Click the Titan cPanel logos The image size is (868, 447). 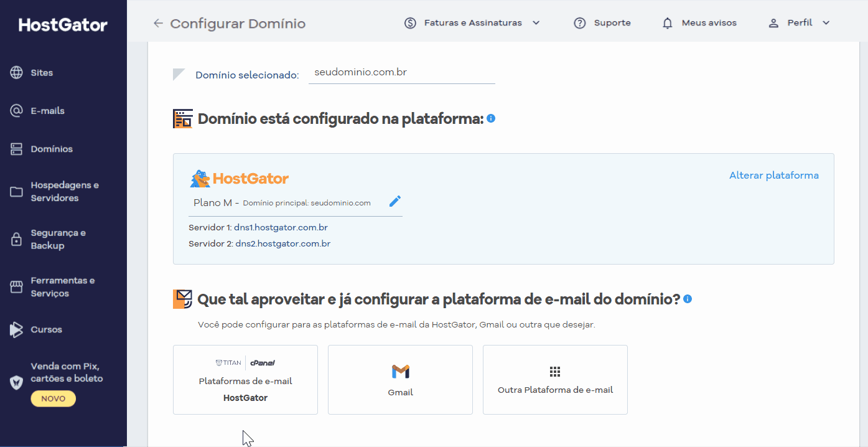[245, 363]
